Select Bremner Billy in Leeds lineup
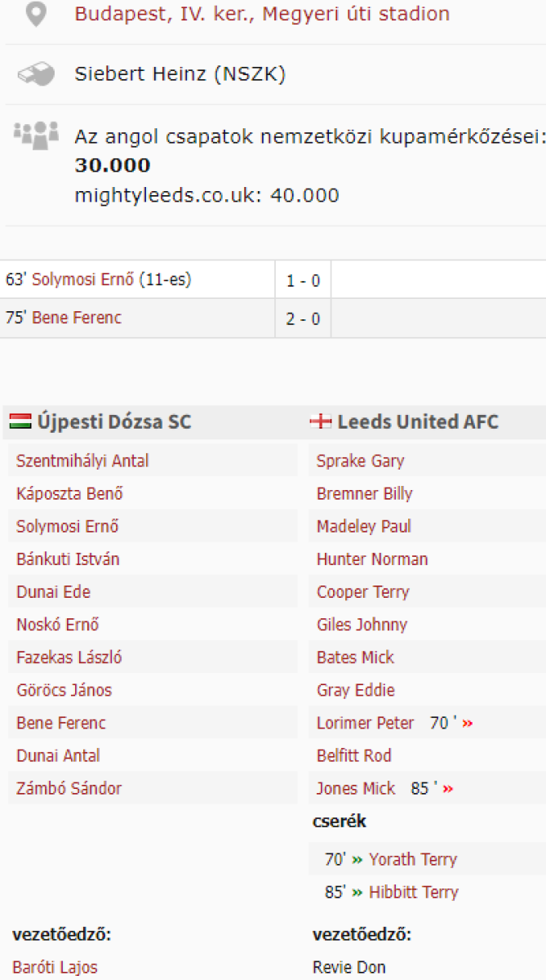 364,494
